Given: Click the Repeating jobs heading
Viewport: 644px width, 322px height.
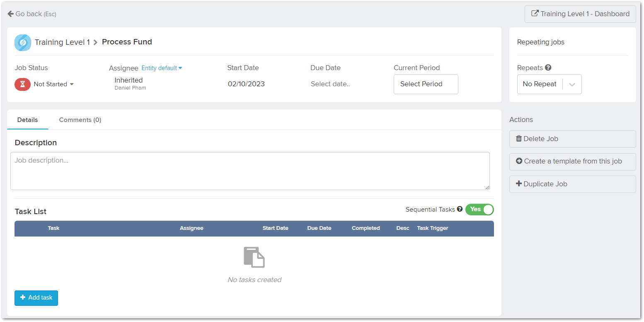Looking at the screenshot, I should 541,42.
